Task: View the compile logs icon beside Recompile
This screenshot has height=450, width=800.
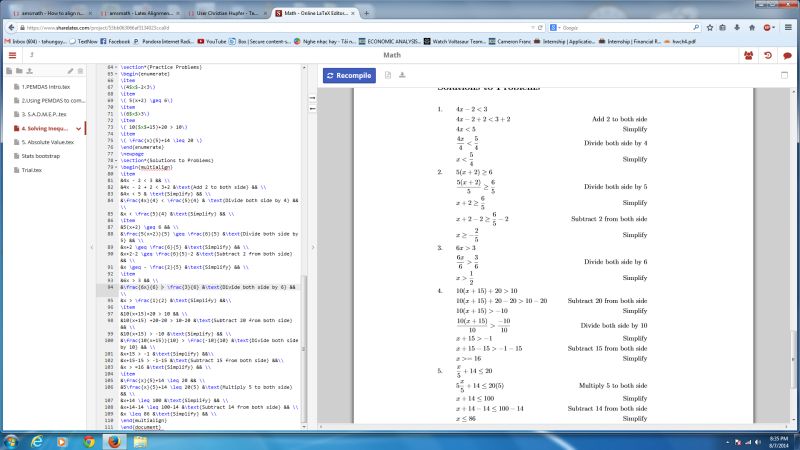Action: pos(388,76)
